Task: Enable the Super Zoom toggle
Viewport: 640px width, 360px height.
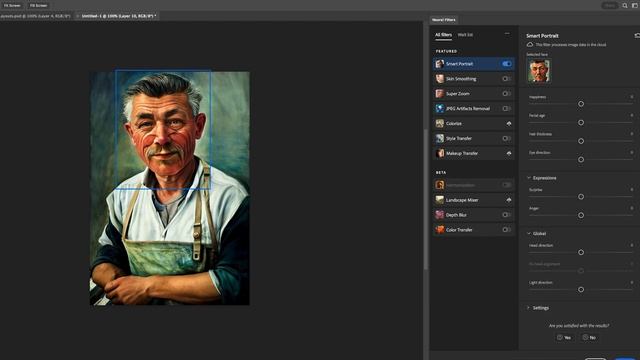Action: pos(507,93)
